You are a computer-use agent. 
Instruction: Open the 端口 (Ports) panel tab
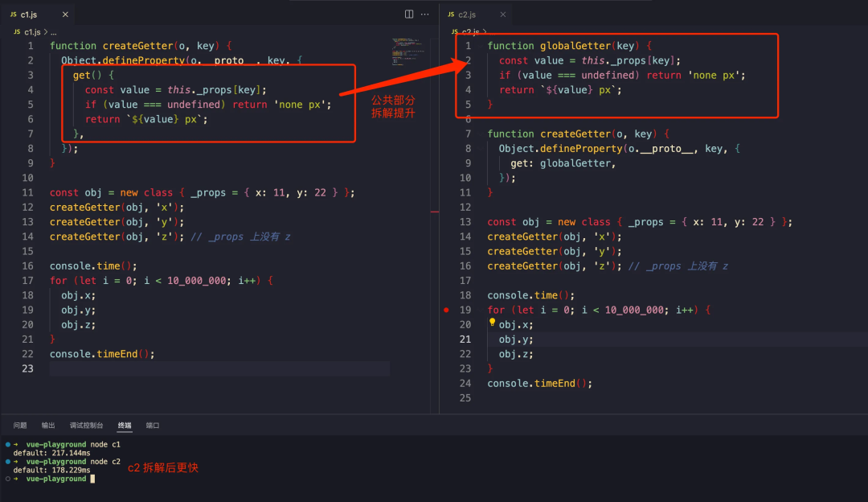tap(153, 425)
